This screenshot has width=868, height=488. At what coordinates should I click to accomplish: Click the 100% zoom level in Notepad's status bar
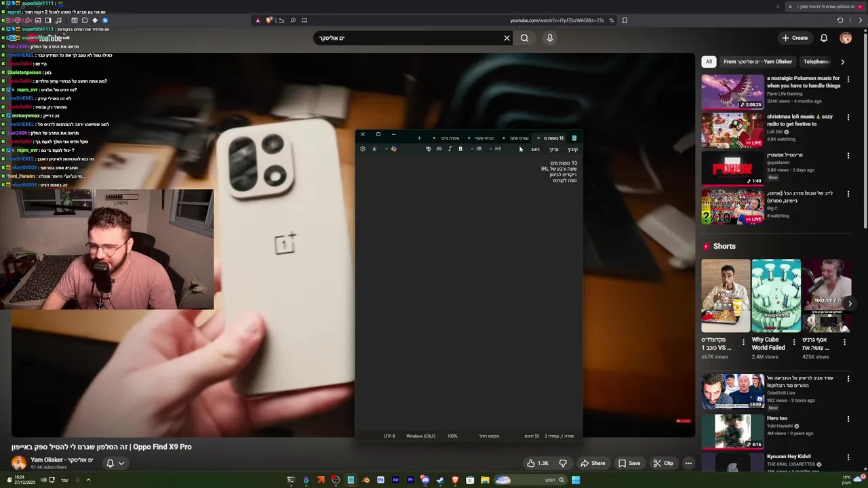coord(452,436)
